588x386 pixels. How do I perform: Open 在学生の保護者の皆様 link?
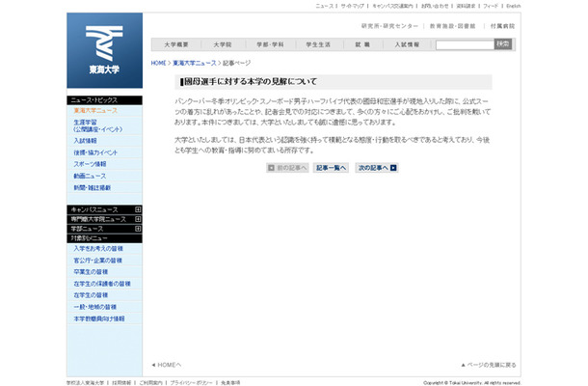(x=102, y=284)
